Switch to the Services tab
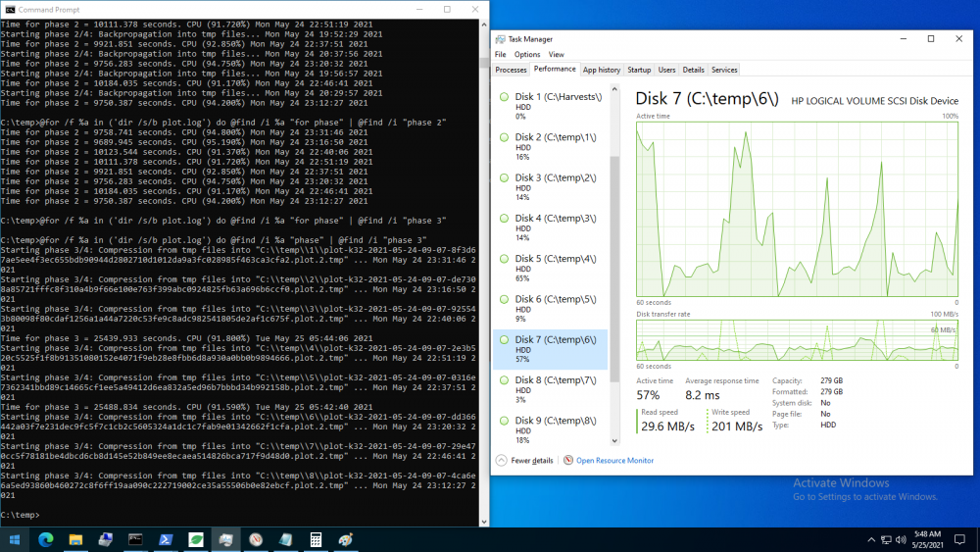 click(x=724, y=70)
